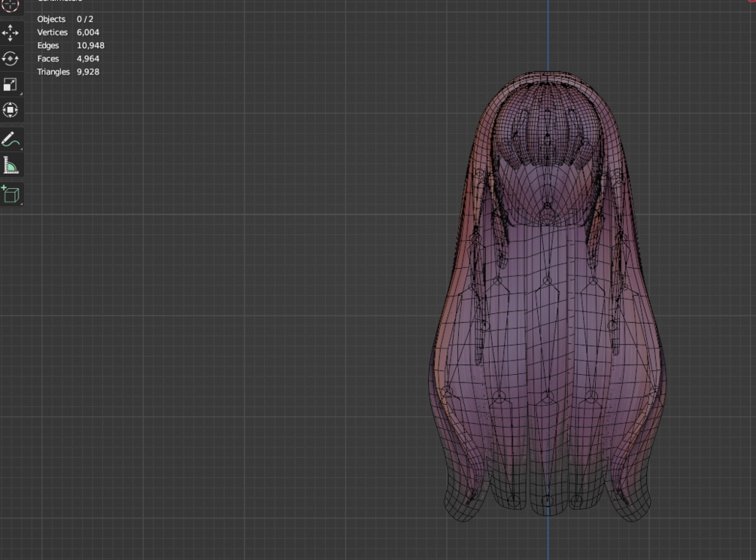This screenshot has height=560, width=756.
Task: Select the Move tool
Action: (x=10, y=33)
